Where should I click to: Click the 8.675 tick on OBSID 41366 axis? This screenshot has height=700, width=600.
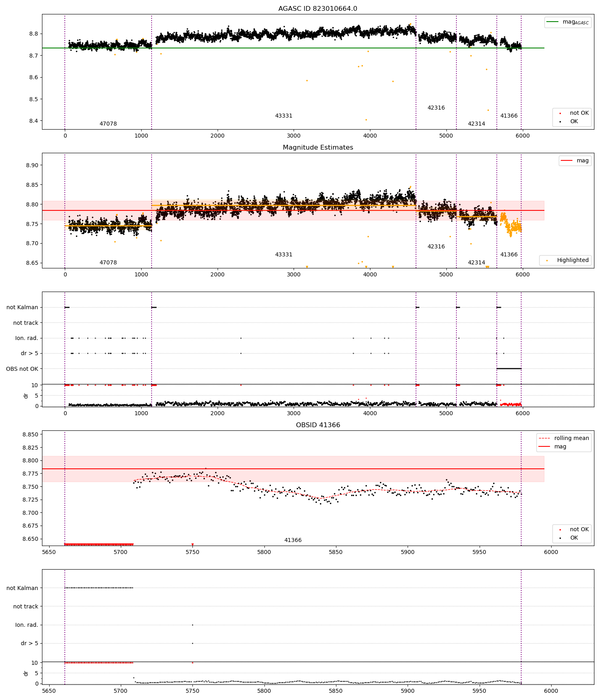coord(30,526)
